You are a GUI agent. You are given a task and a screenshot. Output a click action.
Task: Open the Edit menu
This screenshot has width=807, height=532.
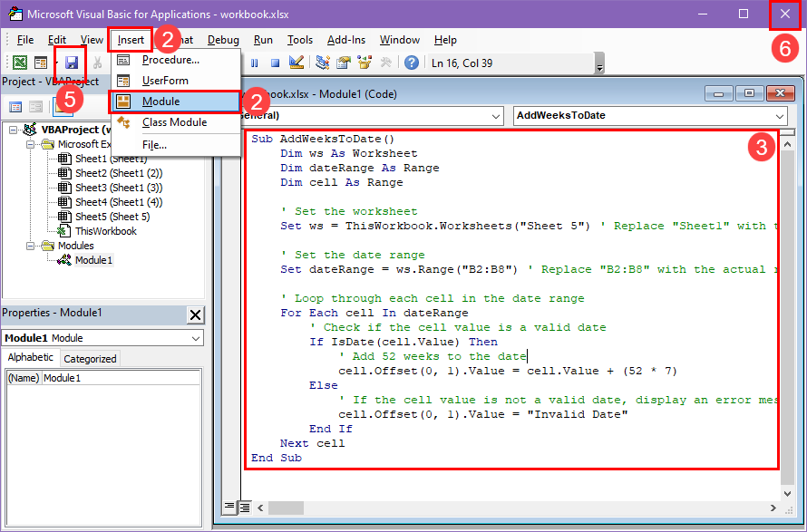(x=56, y=40)
